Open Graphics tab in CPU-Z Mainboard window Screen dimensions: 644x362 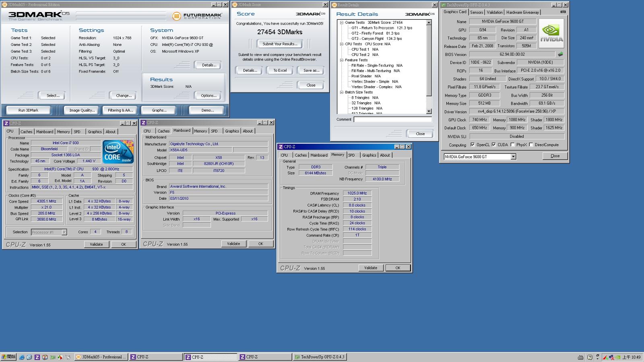click(x=232, y=131)
